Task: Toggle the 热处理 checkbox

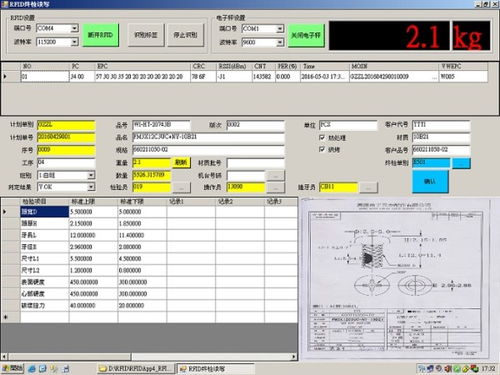Action: pos(322,137)
